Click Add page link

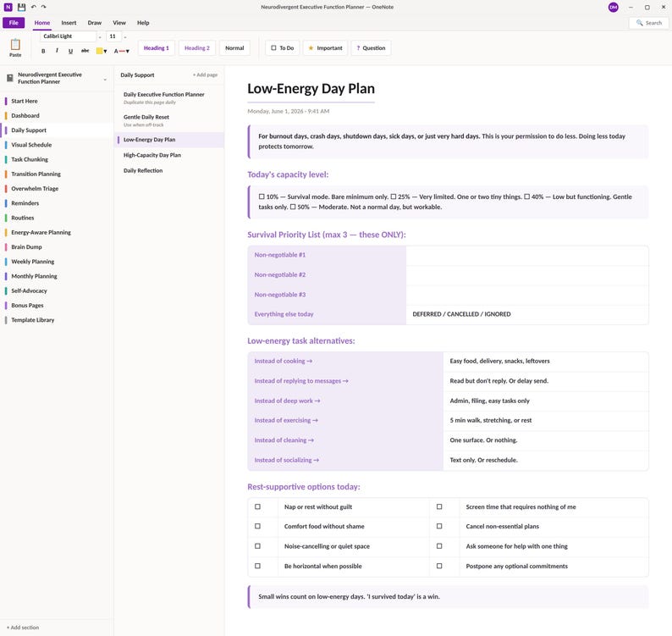tap(206, 75)
